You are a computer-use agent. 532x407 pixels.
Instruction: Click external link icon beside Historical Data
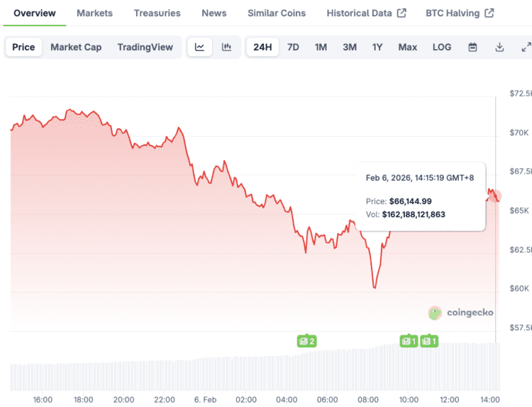point(401,13)
